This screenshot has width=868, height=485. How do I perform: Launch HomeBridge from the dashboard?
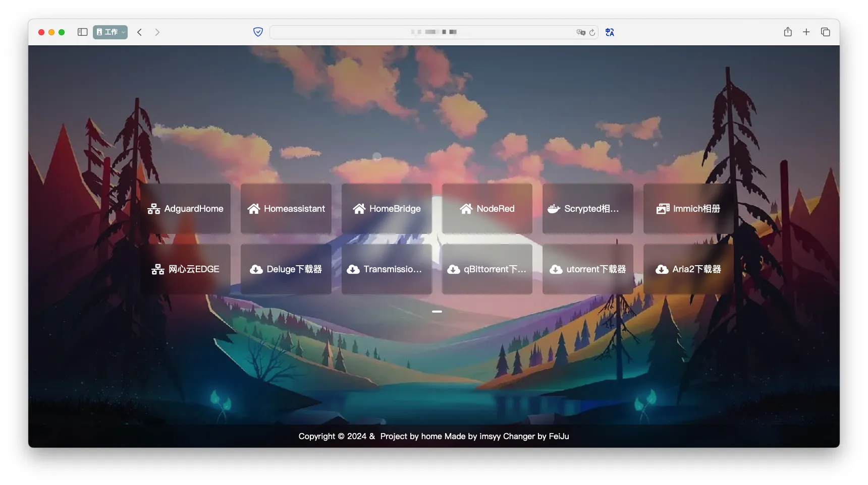(387, 209)
